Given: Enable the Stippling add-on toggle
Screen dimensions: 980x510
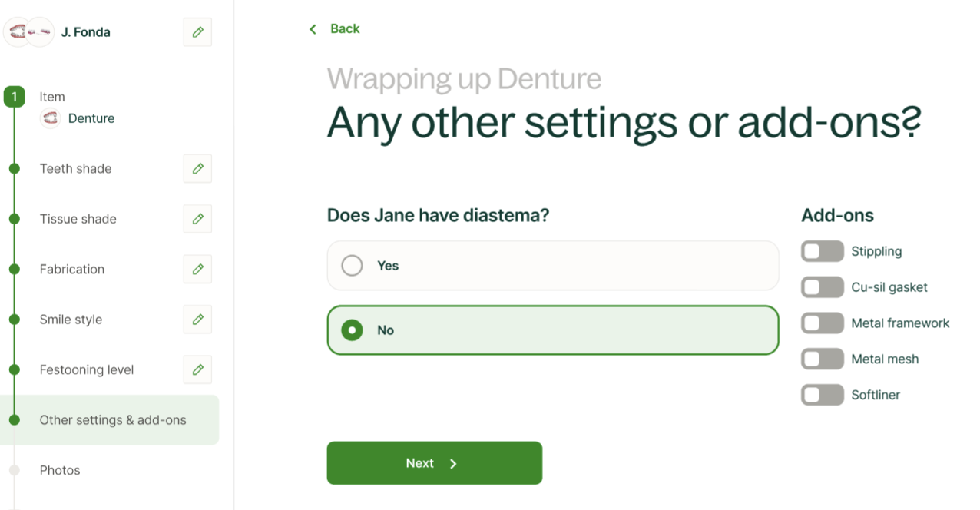Looking at the screenshot, I should pyautogui.click(x=822, y=251).
